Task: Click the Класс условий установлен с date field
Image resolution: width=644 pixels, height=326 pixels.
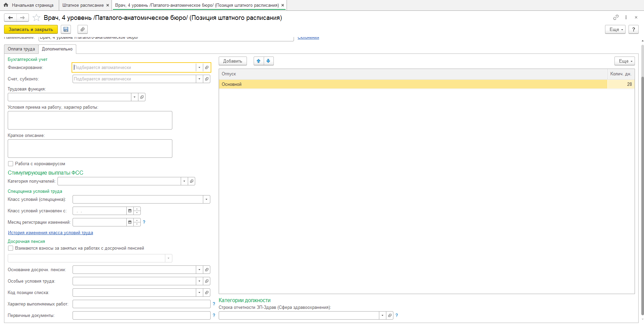Action: pyautogui.click(x=99, y=211)
